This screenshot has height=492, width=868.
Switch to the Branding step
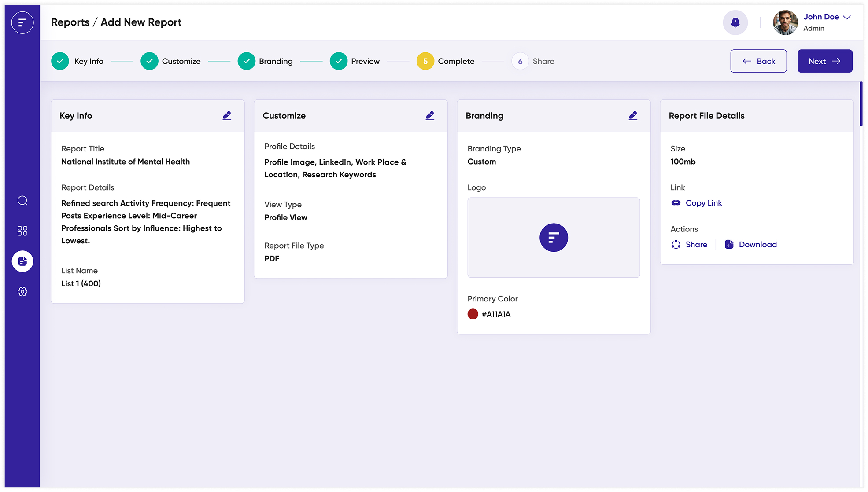pyautogui.click(x=247, y=61)
